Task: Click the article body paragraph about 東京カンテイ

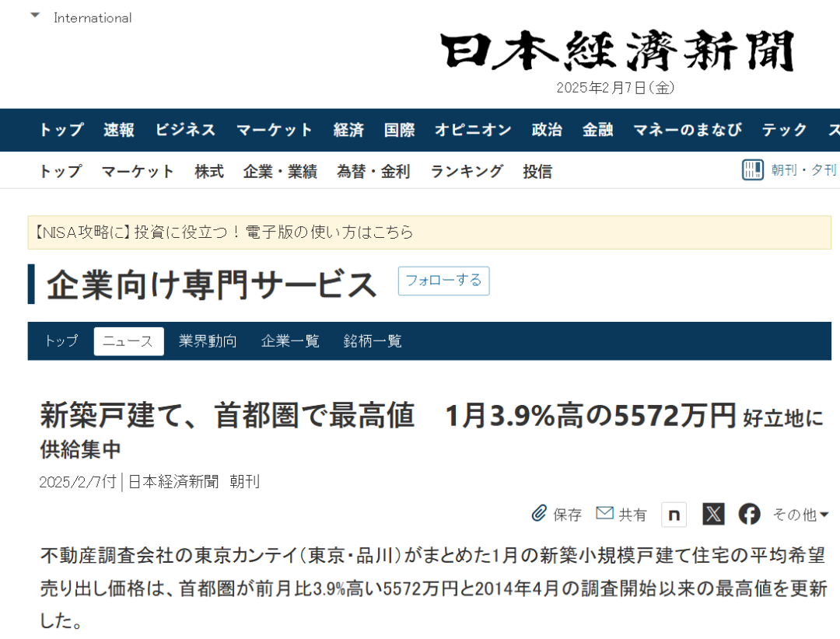Action: (433, 588)
